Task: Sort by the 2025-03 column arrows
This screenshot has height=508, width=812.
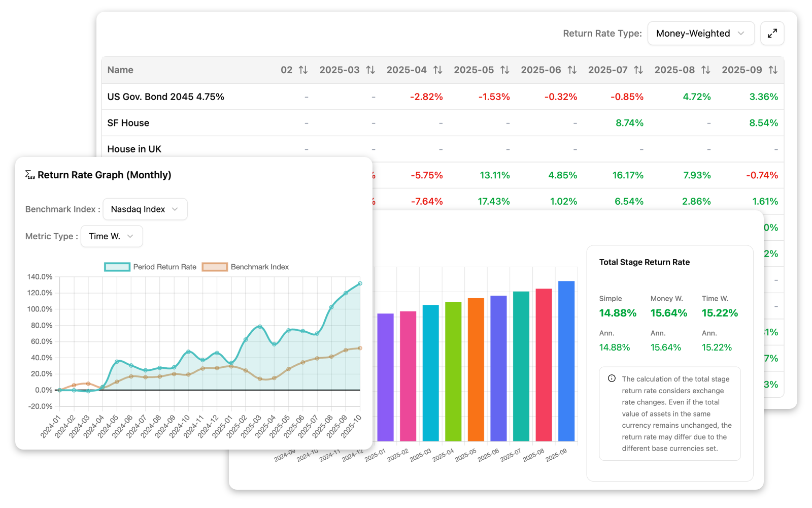Action: pyautogui.click(x=370, y=70)
